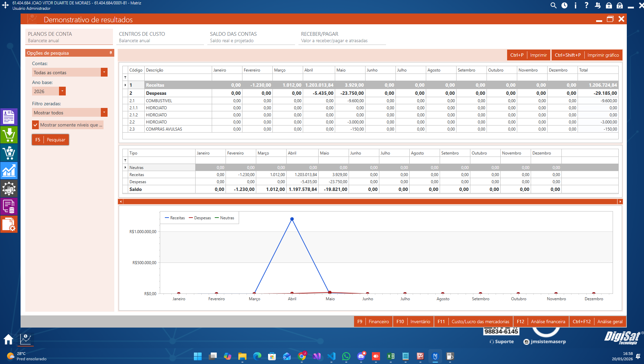
Task: Open the Ctrl+F12 Análise geral button
Action: 598,321
